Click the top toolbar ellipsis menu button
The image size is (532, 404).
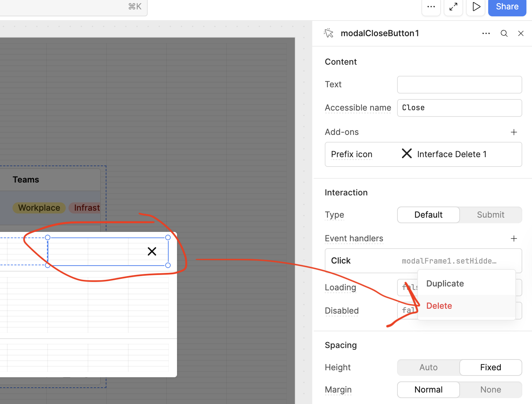coord(431,7)
